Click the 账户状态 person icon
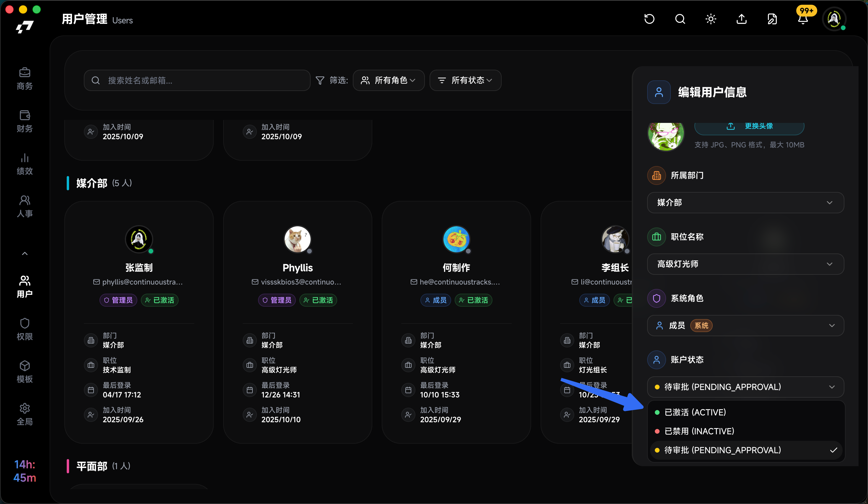 click(x=657, y=360)
